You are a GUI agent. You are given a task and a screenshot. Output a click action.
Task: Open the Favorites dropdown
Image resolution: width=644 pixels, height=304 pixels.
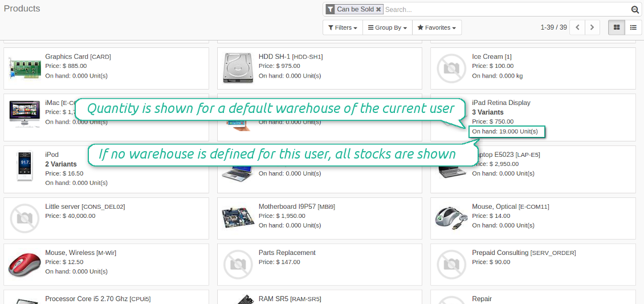pos(437,27)
